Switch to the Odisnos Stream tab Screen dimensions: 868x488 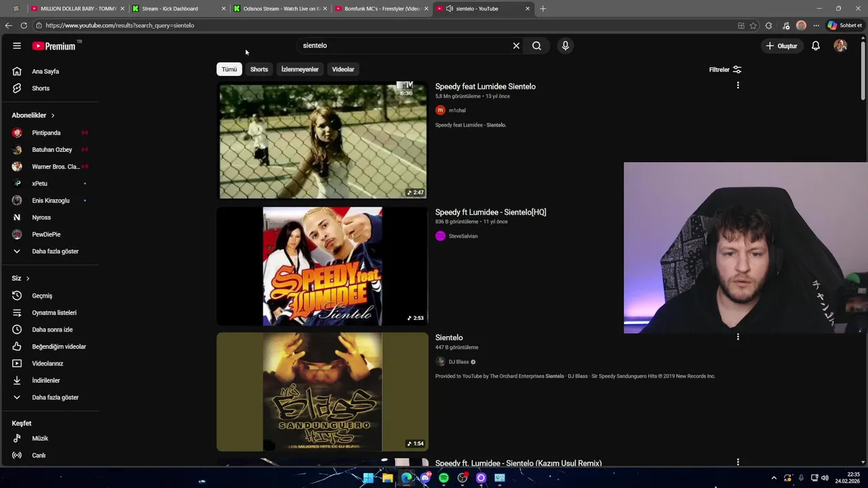pyautogui.click(x=280, y=9)
